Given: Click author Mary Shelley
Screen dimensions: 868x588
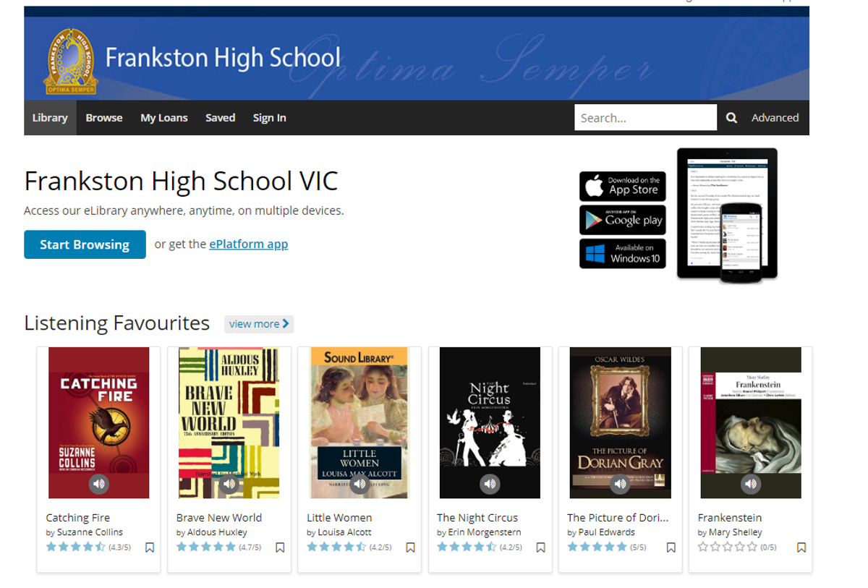Looking at the screenshot, I should point(735,532).
